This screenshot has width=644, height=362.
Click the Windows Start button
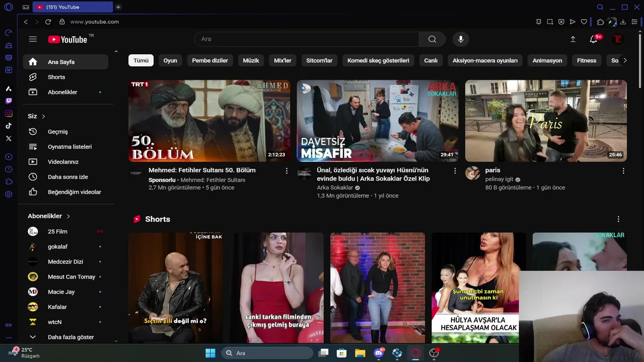[x=210, y=353]
